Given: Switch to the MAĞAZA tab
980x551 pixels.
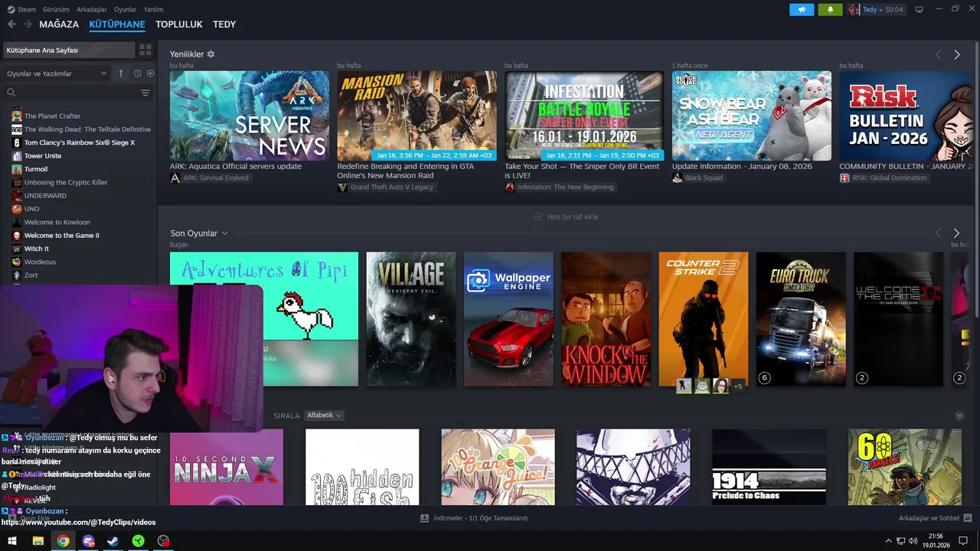Looking at the screenshot, I should tap(59, 24).
